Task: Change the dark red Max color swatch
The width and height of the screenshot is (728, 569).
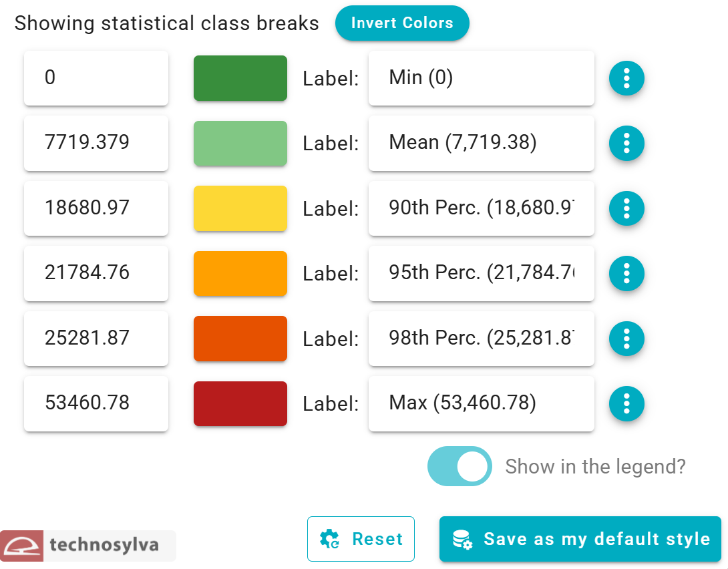Action: [240, 403]
